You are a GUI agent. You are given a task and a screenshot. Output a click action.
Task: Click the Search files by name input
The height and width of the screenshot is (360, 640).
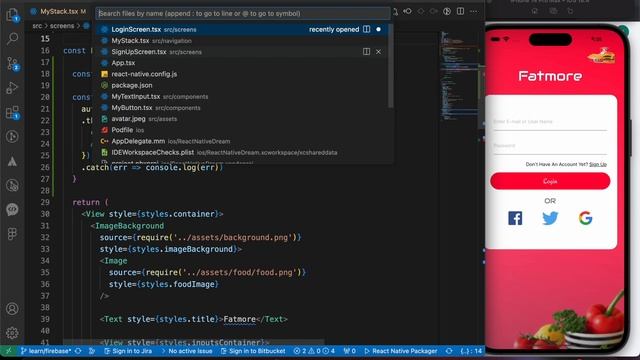click(243, 13)
